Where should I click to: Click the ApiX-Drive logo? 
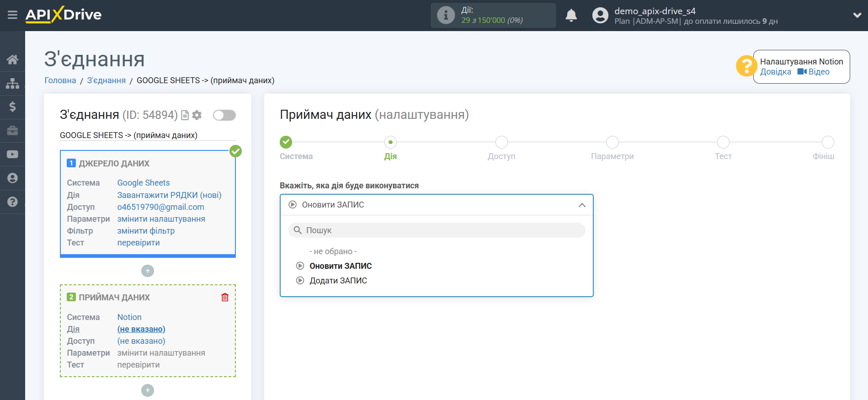[x=64, y=15]
